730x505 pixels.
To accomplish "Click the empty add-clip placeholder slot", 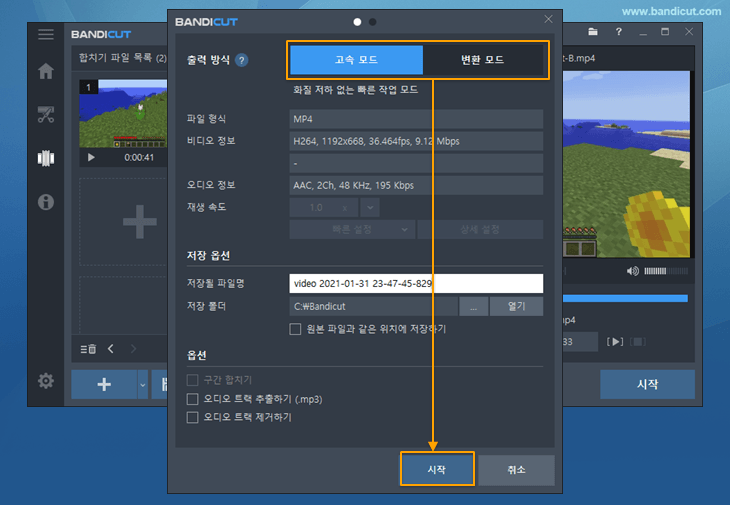I will click(123, 222).
